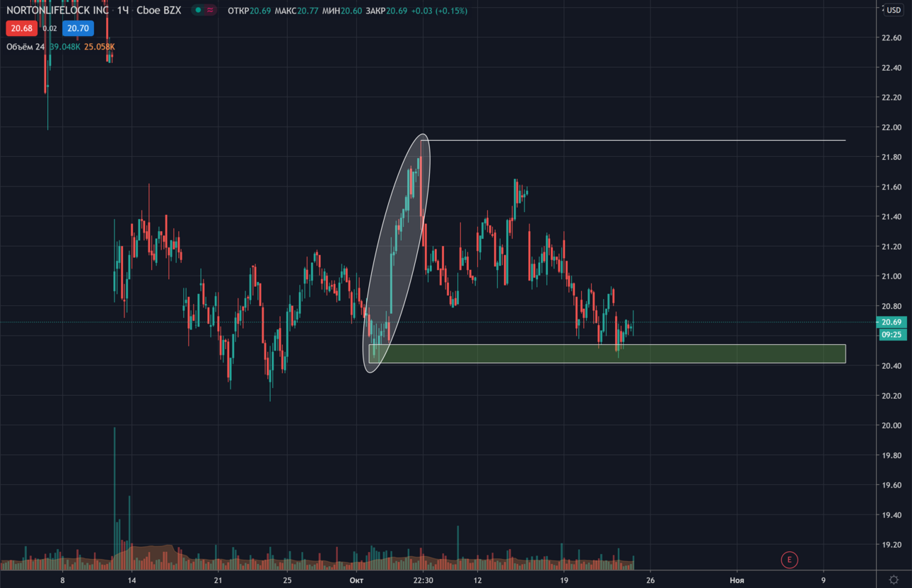Select the Объём 24 indicator legend
The height and width of the screenshot is (588, 912).
[25, 47]
